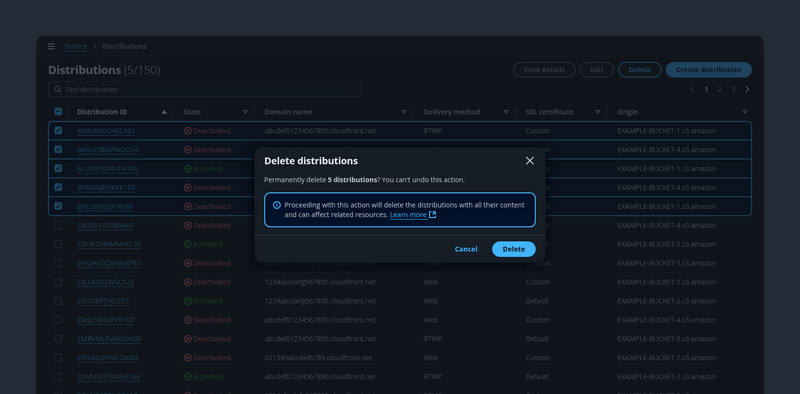The height and width of the screenshot is (394, 800).
Task: Open Service breadcrumb link
Action: 76,46
